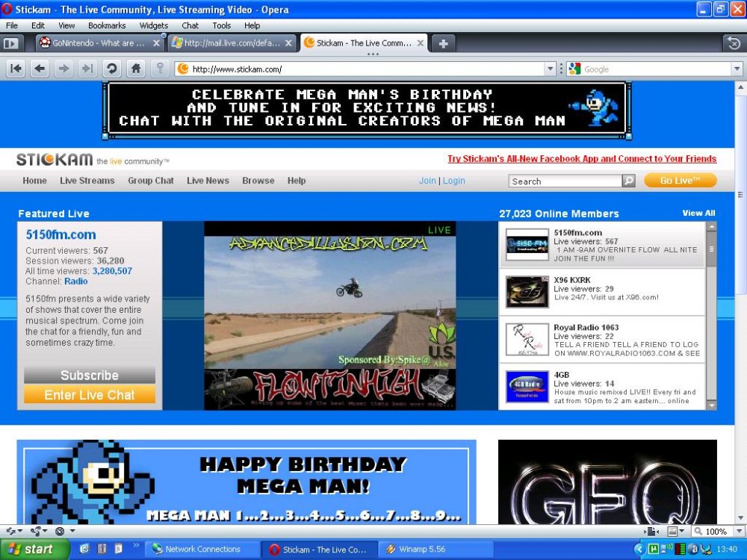Open the Widgets menu
747x560 pixels.
coord(153,25)
